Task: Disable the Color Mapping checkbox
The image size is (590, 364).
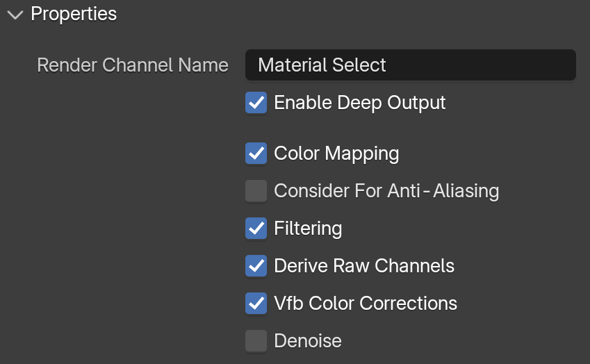Action: 256,153
